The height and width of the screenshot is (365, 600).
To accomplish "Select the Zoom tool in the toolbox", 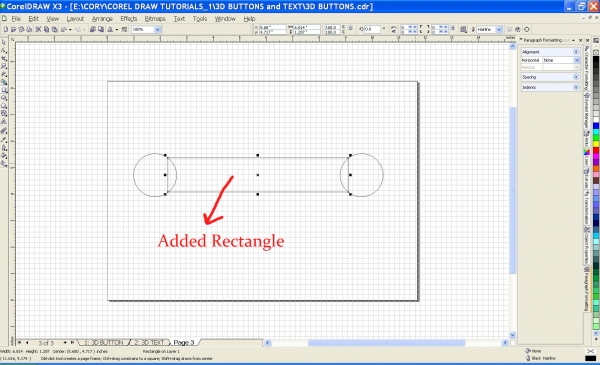I will [4, 66].
